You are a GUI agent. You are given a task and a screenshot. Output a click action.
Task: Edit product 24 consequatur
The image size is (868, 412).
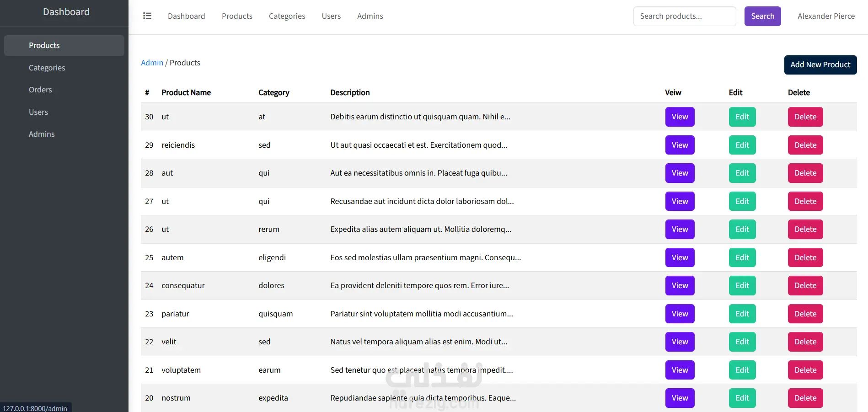click(742, 285)
